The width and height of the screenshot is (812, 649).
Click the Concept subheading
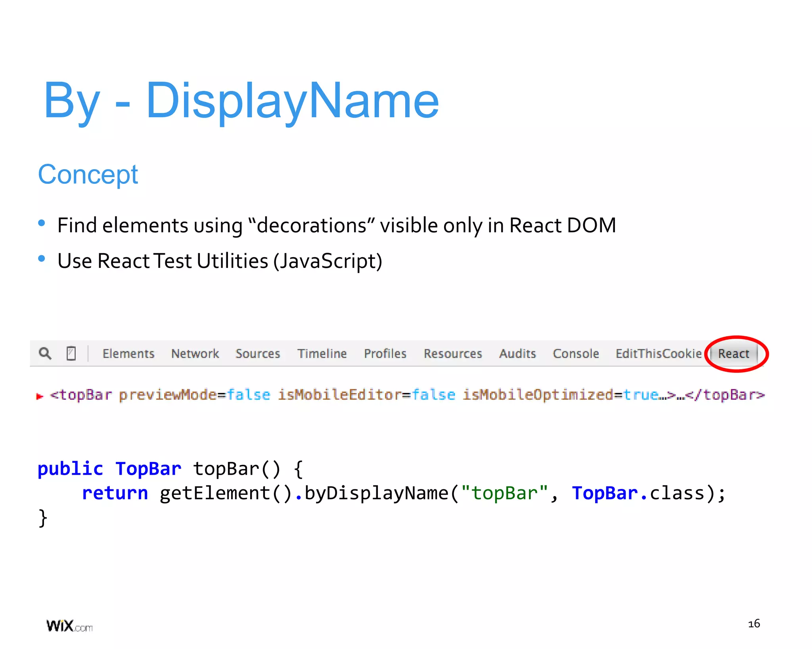tap(88, 175)
